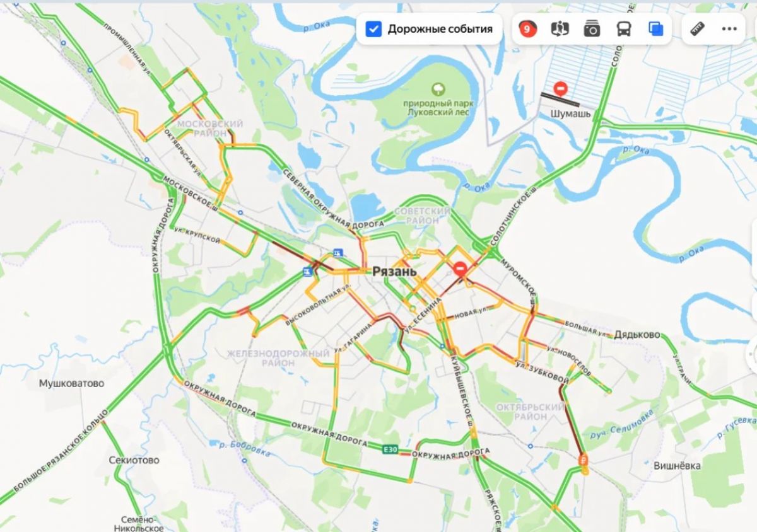Click the red traffic level 9 indicator
757x532 pixels.
coord(527,29)
